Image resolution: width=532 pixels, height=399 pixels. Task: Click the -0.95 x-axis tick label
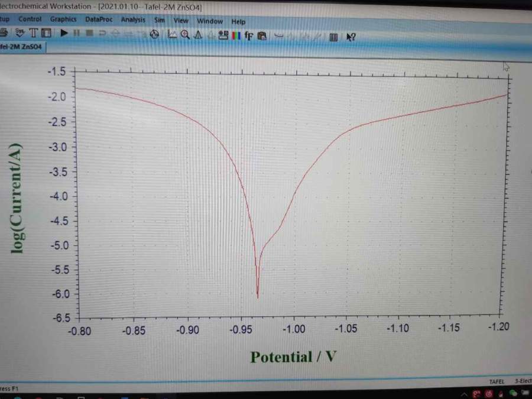(241, 329)
